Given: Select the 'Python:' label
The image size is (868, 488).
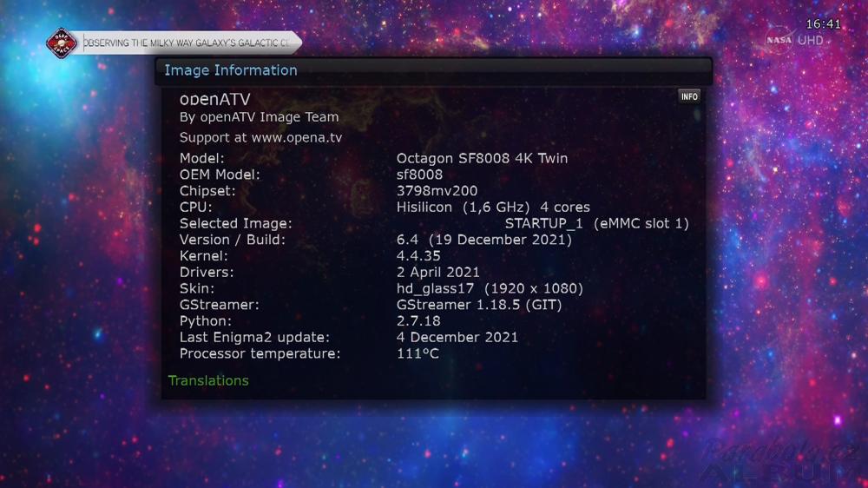Looking at the screenshot, I should click(206, 320).
